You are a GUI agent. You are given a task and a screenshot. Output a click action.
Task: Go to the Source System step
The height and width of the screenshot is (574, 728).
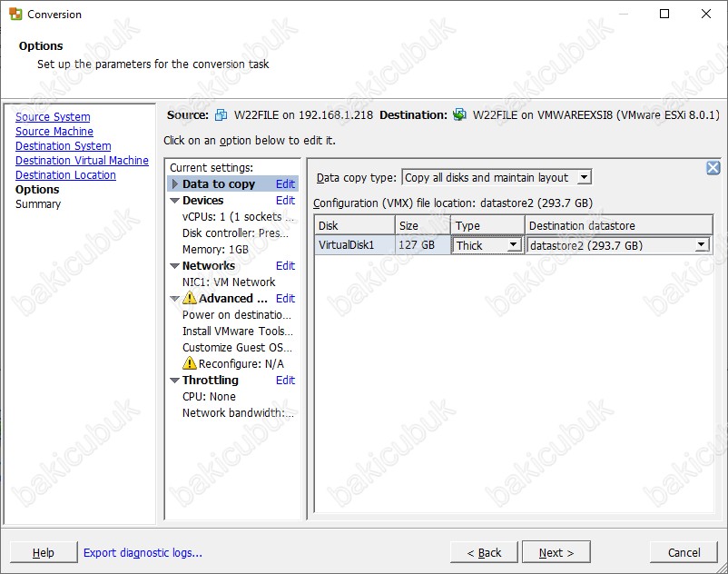(53, 116)
